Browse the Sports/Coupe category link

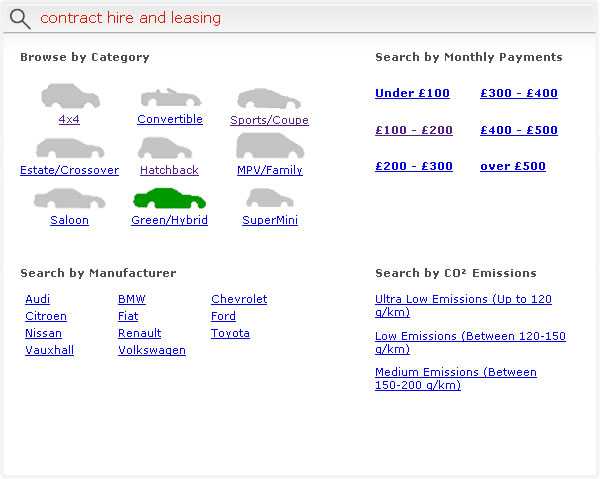[269, 120]
